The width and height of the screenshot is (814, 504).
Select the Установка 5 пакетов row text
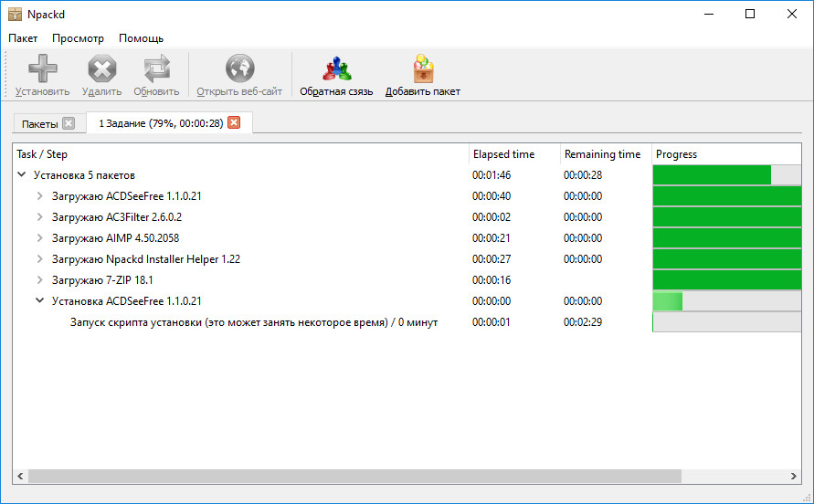click(x=84, y=175)
